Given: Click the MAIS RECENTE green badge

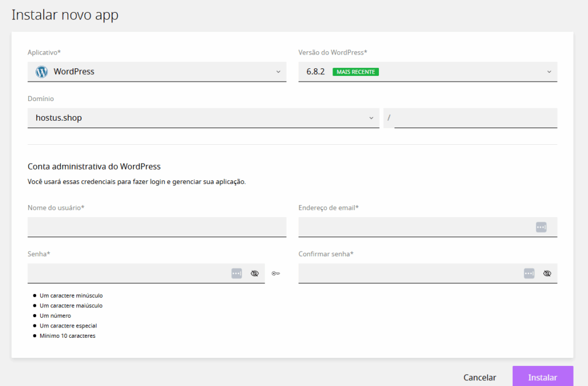Looking at the screenshot, I should [x=355, y=72].
